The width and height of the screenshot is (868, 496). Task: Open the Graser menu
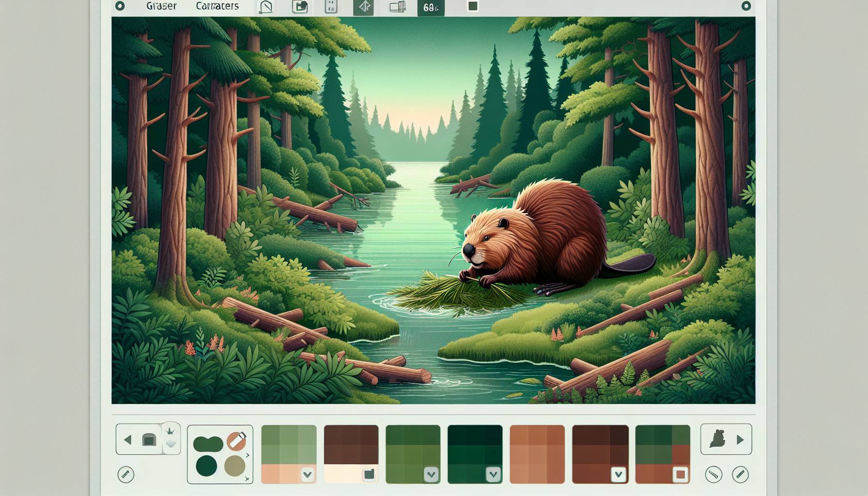coord(161,6)
